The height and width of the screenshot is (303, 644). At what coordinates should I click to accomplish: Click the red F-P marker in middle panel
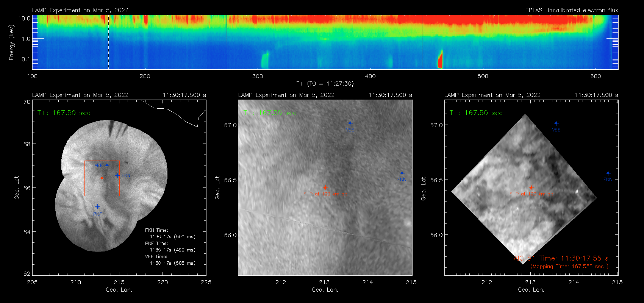pyautogui.click(x=325, y=187)
